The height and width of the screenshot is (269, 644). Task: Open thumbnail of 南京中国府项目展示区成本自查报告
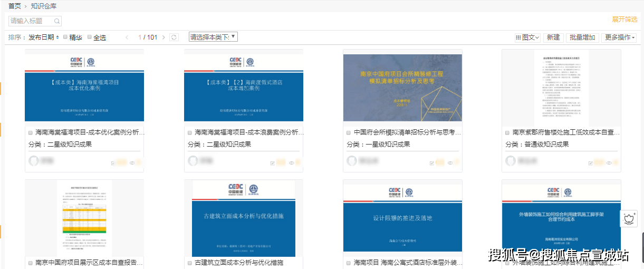point(84,219)
